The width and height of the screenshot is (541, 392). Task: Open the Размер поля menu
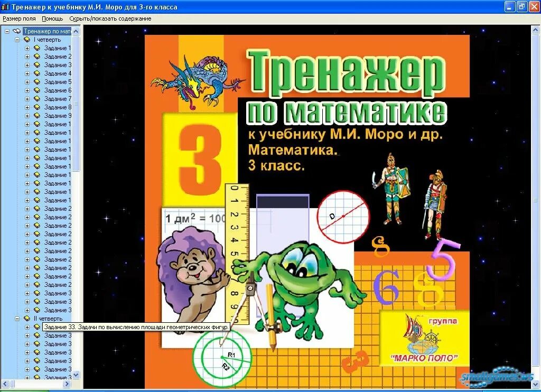click(x=19, y=18)
